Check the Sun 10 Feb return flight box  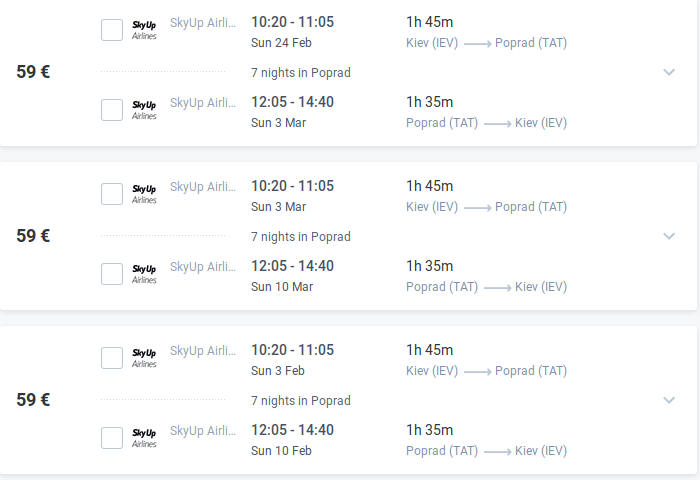[112, 438]
